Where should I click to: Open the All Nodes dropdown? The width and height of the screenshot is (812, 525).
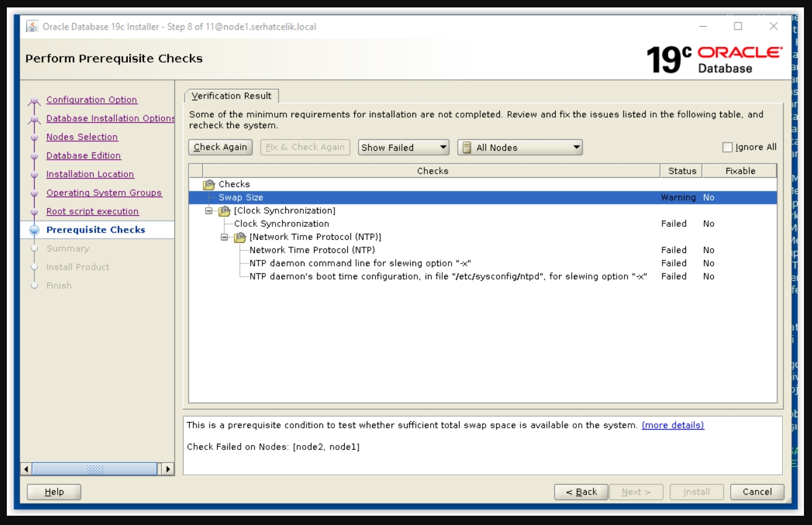[x=520, y=148]
